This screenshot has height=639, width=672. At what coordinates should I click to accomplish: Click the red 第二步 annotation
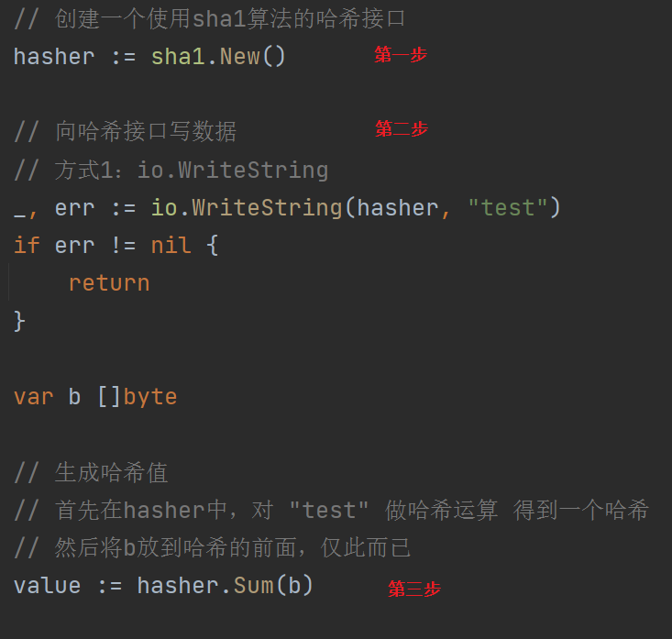pyautogui.click(x=402, y=128)
